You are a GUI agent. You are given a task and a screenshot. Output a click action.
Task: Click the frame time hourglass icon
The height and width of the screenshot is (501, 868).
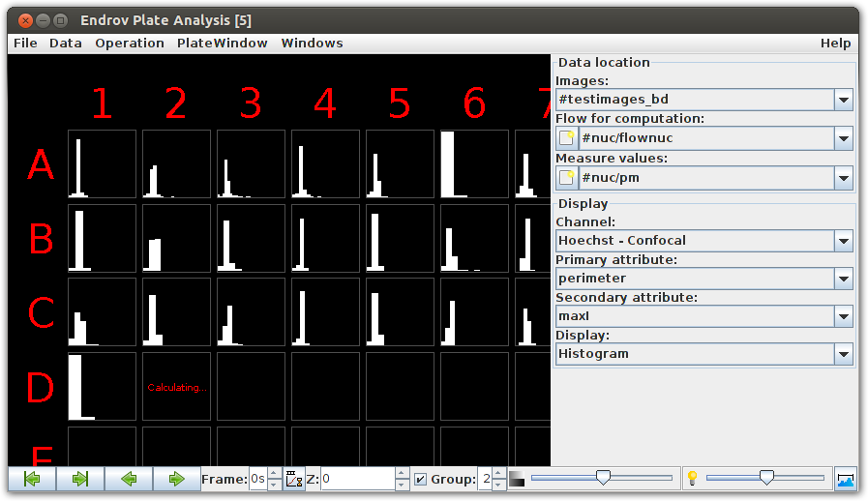tap(294, 480)
